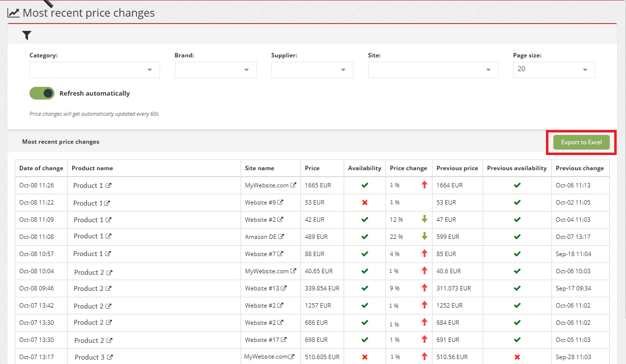The image size is (626, 364).
Task: Click red cross availability icon in Website #9 row
Action: (x=364, y=202)
